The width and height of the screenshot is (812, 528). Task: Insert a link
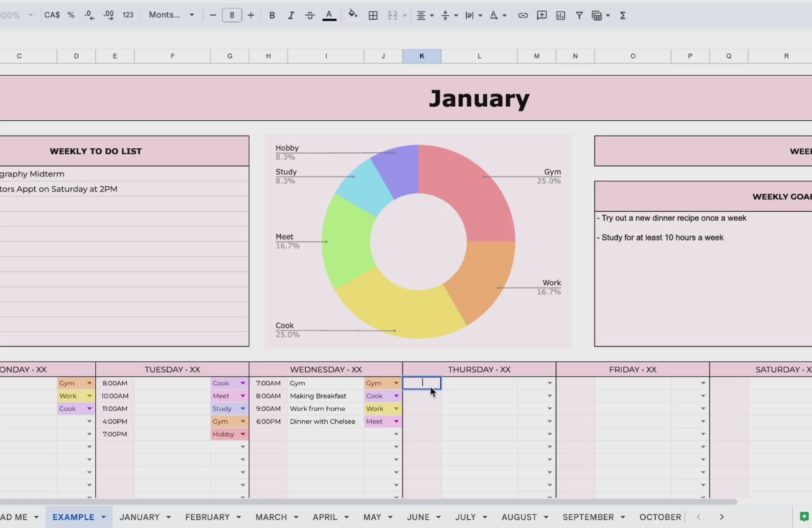tap(523, 15)
